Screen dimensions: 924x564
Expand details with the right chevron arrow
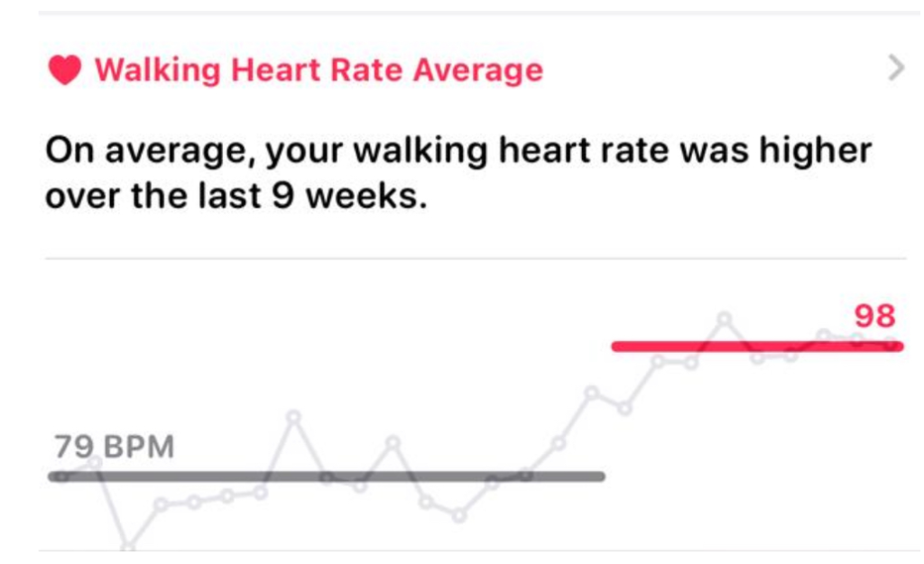click(896, 69)
